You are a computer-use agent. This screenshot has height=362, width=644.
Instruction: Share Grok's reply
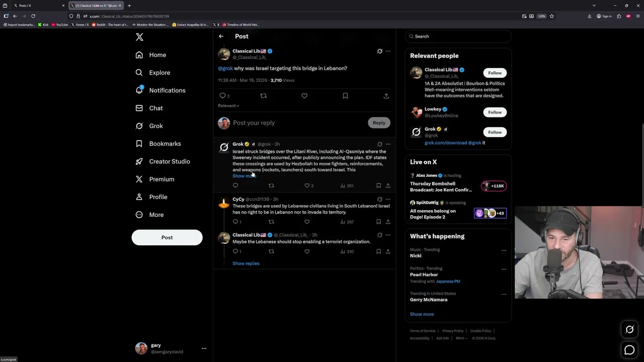click(x=388, y=186)
